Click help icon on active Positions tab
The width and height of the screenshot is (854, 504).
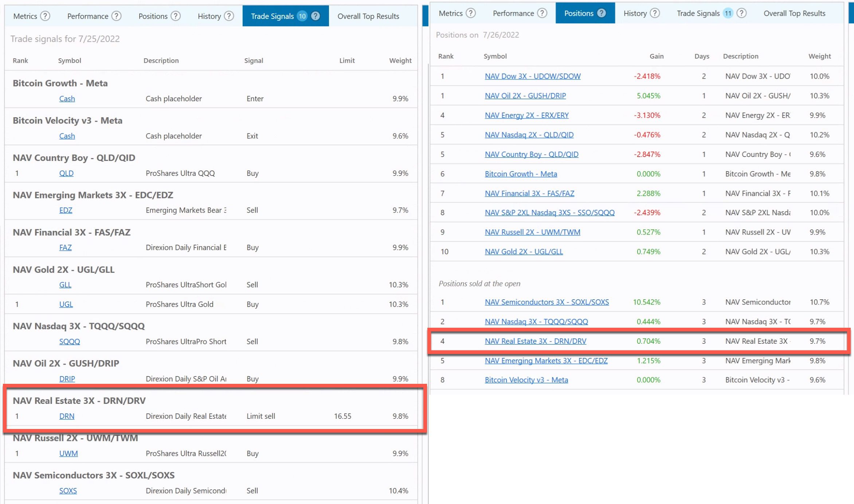click(602, 13)
